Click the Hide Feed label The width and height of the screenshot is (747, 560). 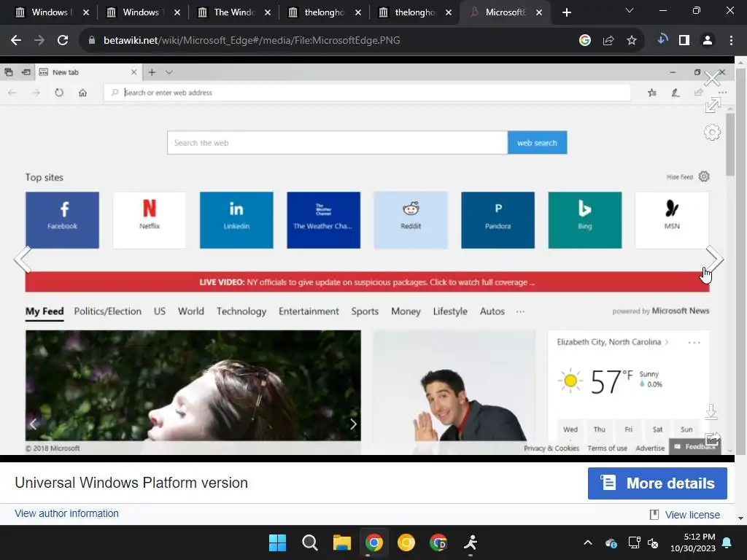pyautogui.click(x=680, y=177)
